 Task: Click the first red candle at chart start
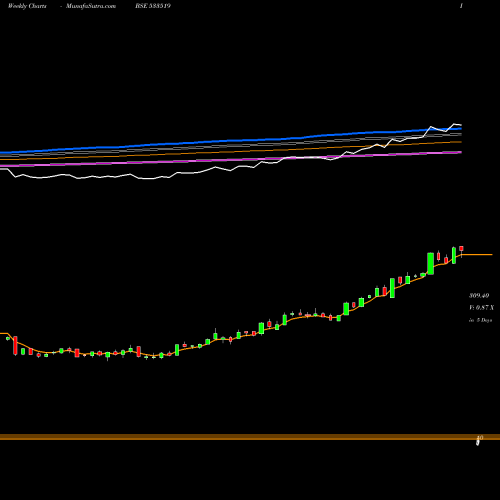pos(15,346)
